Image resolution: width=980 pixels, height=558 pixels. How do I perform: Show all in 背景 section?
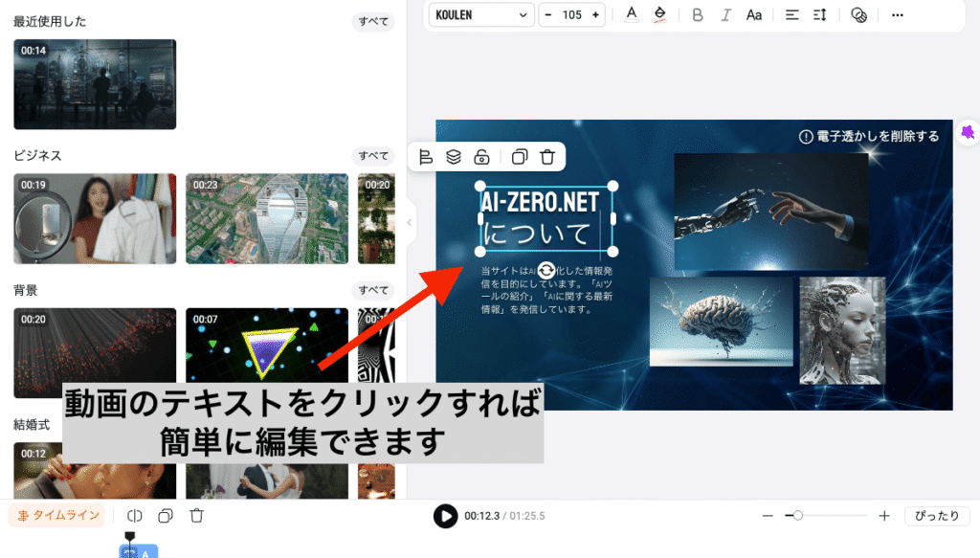pyautogui.click(x=373, y=290)
